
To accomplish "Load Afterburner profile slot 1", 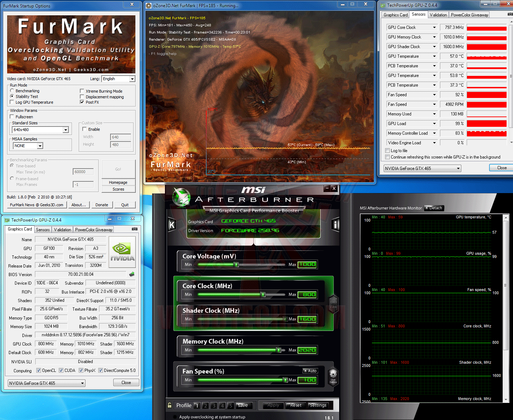I will 197,405.
